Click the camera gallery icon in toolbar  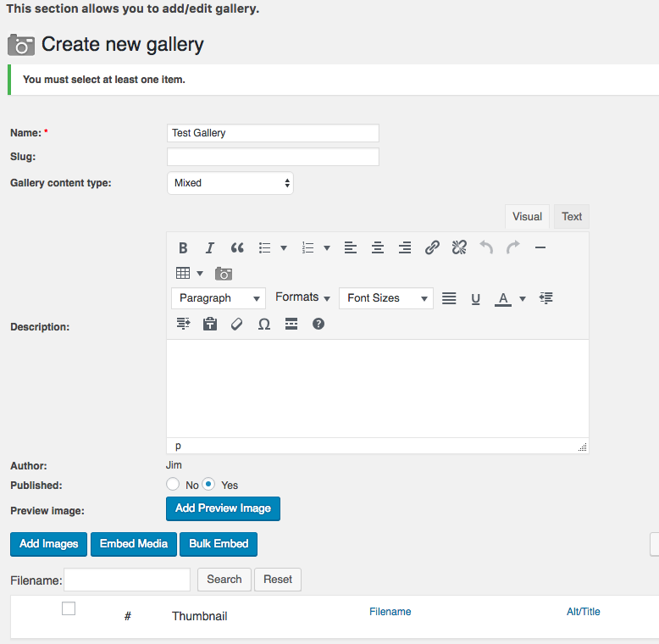[x=224, y=274]
